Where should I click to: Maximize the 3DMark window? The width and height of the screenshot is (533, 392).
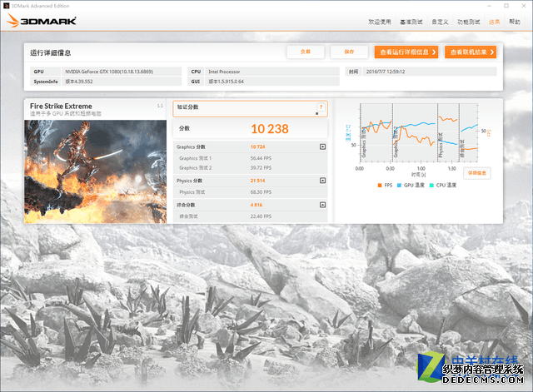(x=506, y=6)
